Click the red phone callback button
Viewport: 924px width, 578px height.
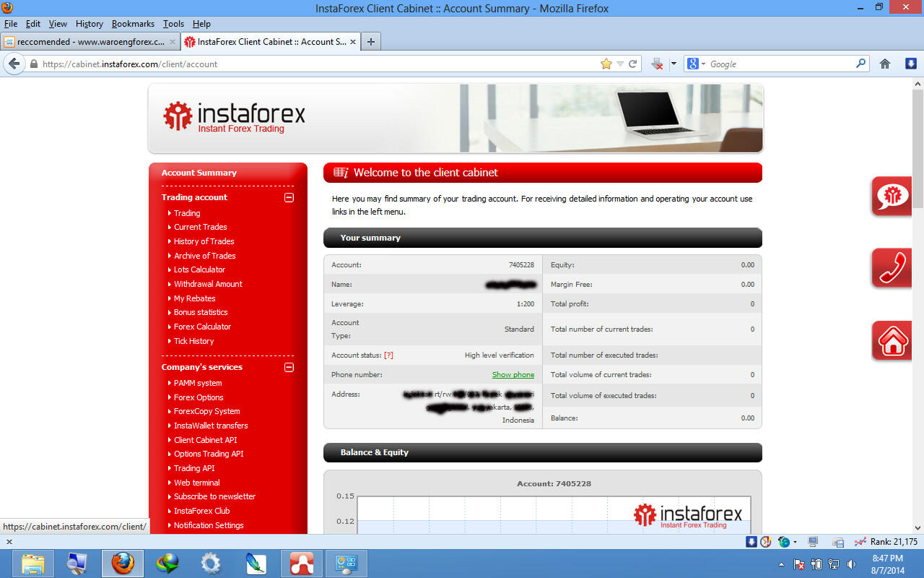[x=892, y=268]
